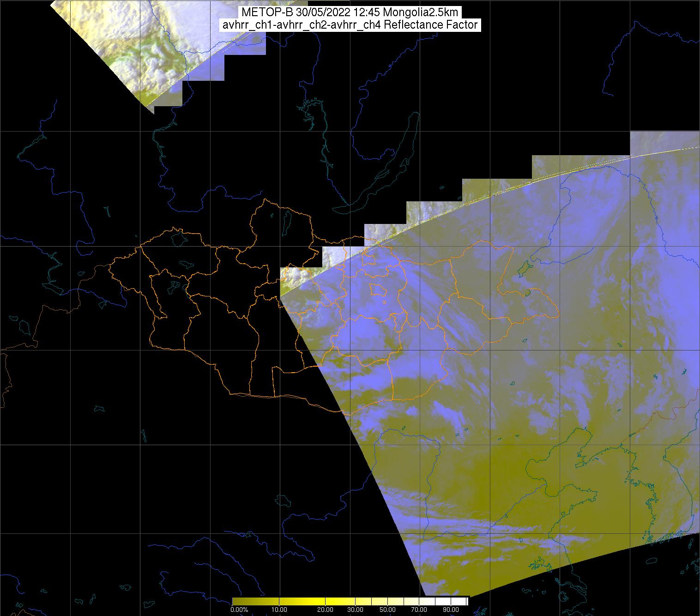
Task: Click the "50.00" color scale label
Action: click(387, 610)
